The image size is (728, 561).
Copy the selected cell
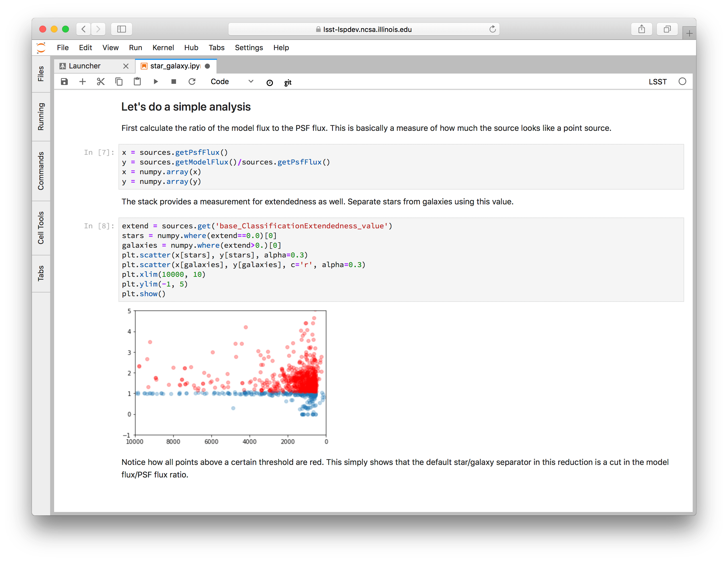119,82
